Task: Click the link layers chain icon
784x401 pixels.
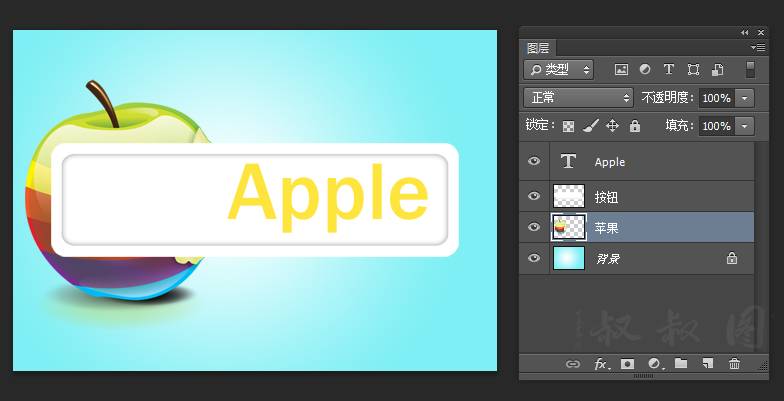Action: [573, 364]
